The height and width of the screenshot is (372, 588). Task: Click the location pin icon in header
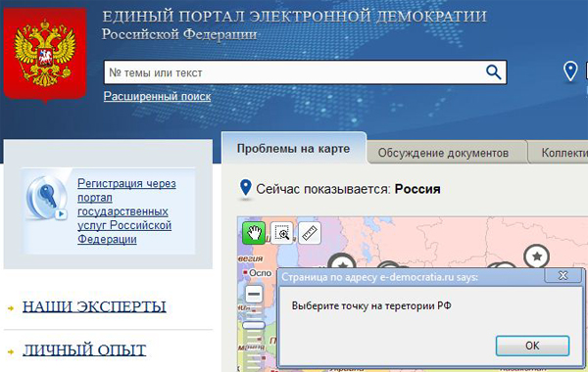click(570, 71)
